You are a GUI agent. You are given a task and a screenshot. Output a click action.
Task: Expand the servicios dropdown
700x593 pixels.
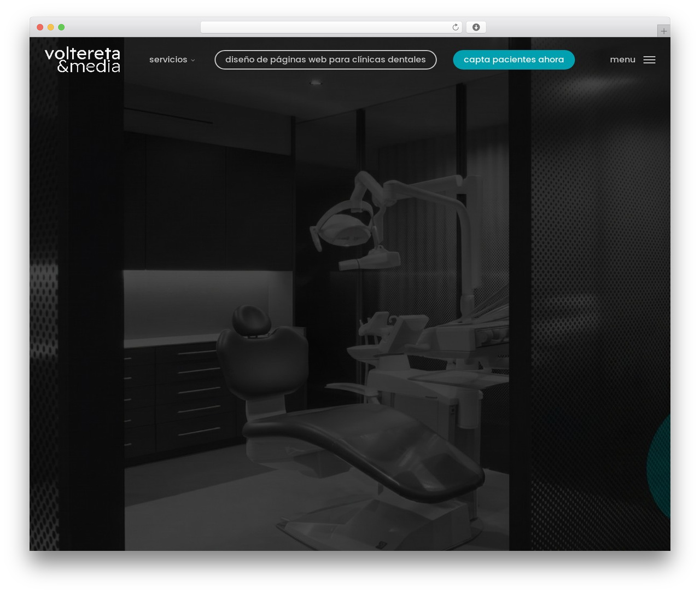pos(172,60)
